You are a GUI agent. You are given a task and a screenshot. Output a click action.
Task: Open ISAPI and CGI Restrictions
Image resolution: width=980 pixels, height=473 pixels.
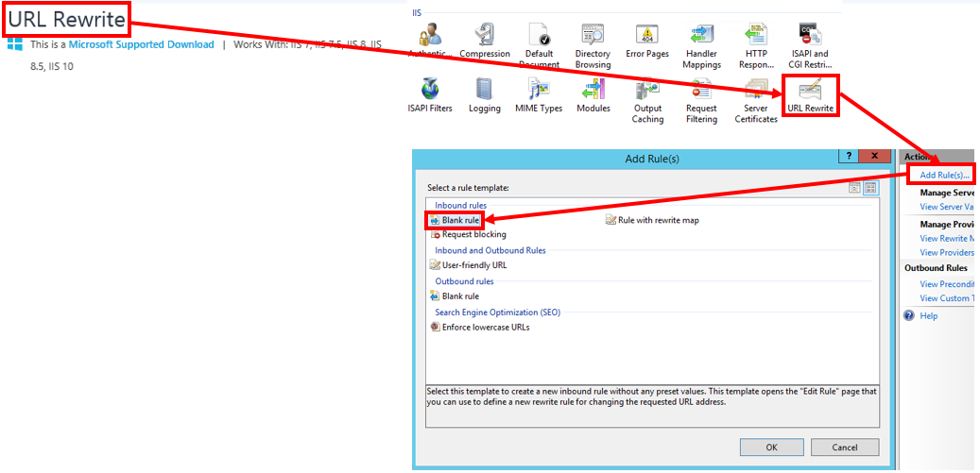(x=810, y=46)
